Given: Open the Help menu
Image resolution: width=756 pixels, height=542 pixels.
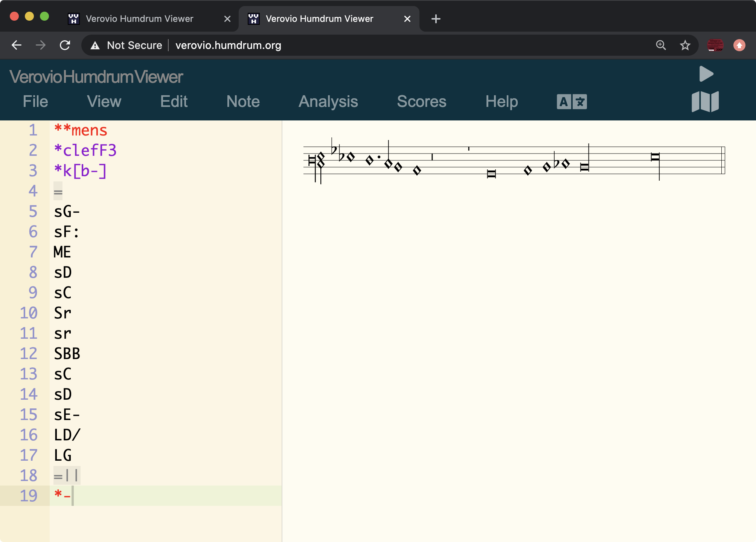Looking at the screenshot, I should coord(501,101).
